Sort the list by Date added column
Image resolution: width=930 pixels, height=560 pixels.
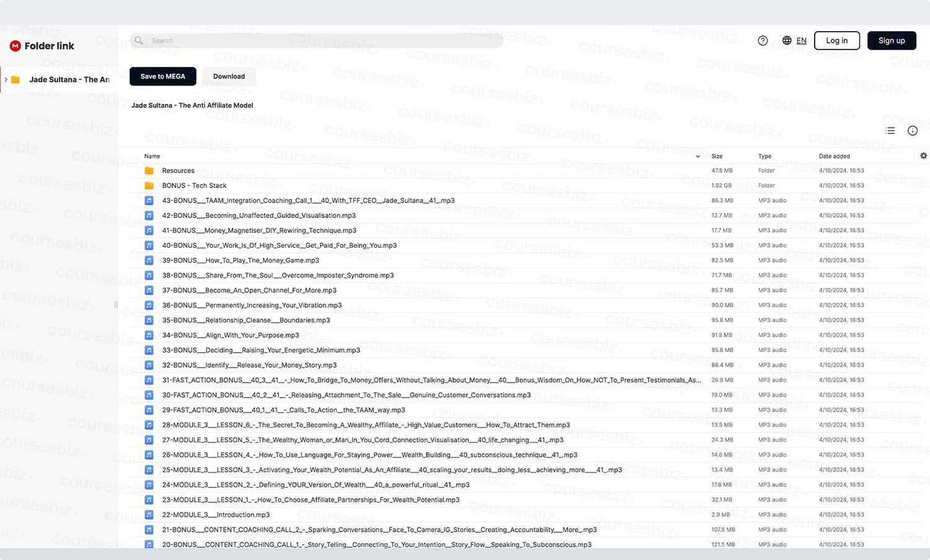(834, 156)
